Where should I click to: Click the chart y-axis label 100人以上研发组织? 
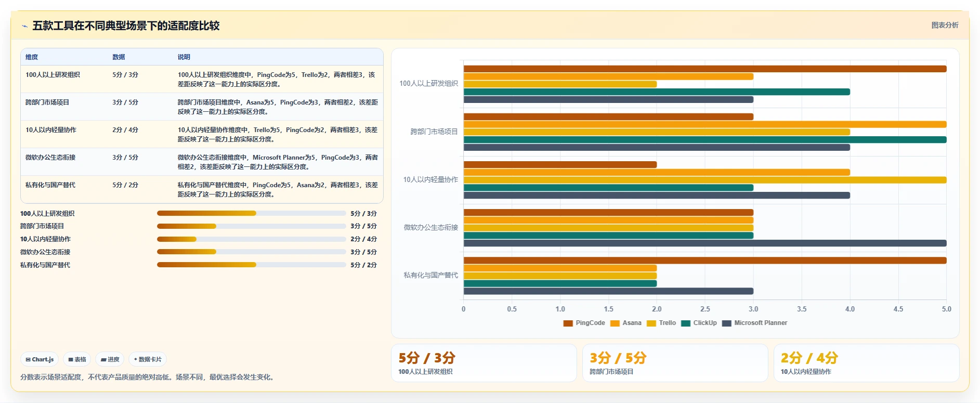[428, 83]
